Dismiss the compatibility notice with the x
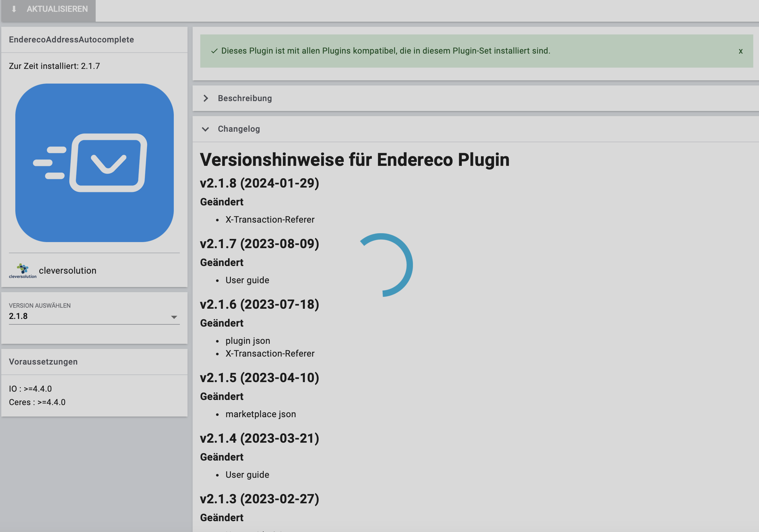 click(741, 51)
